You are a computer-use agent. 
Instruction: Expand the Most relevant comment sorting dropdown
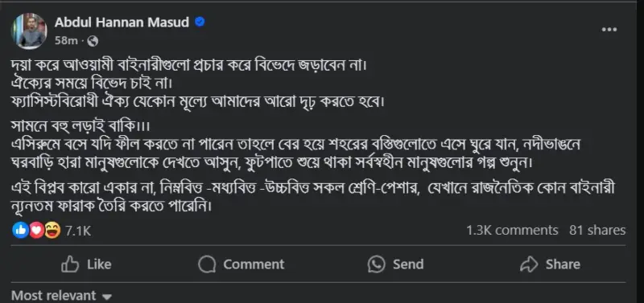tap(61, 296)
